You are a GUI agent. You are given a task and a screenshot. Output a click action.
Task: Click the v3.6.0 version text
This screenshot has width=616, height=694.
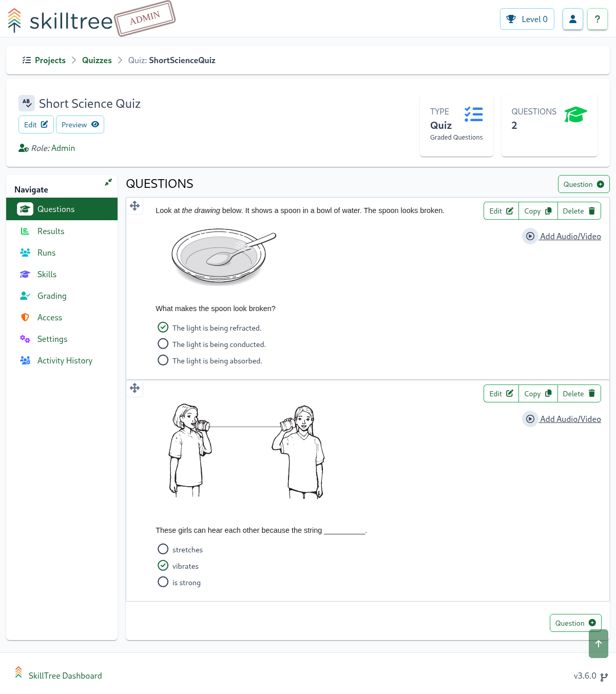coord(585,676)
